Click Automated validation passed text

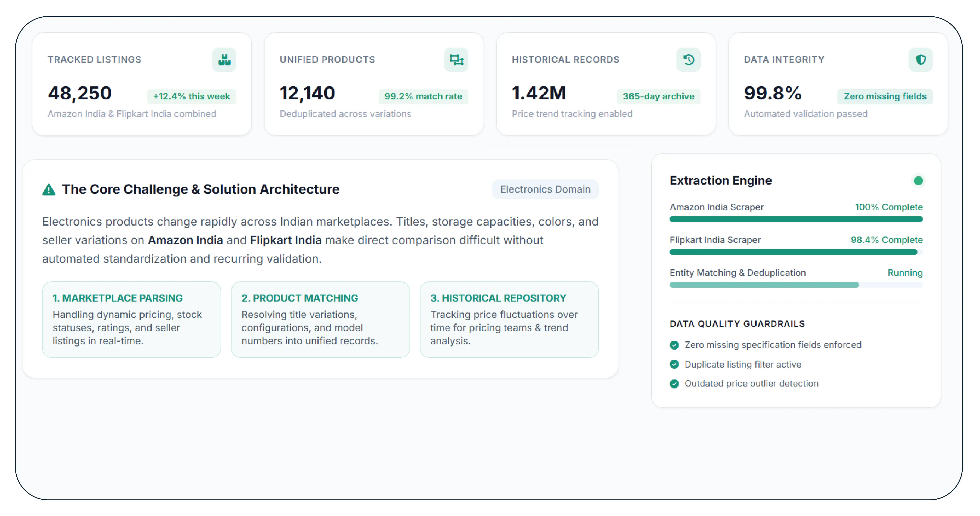pyautogui.click(x=806, y=114)
